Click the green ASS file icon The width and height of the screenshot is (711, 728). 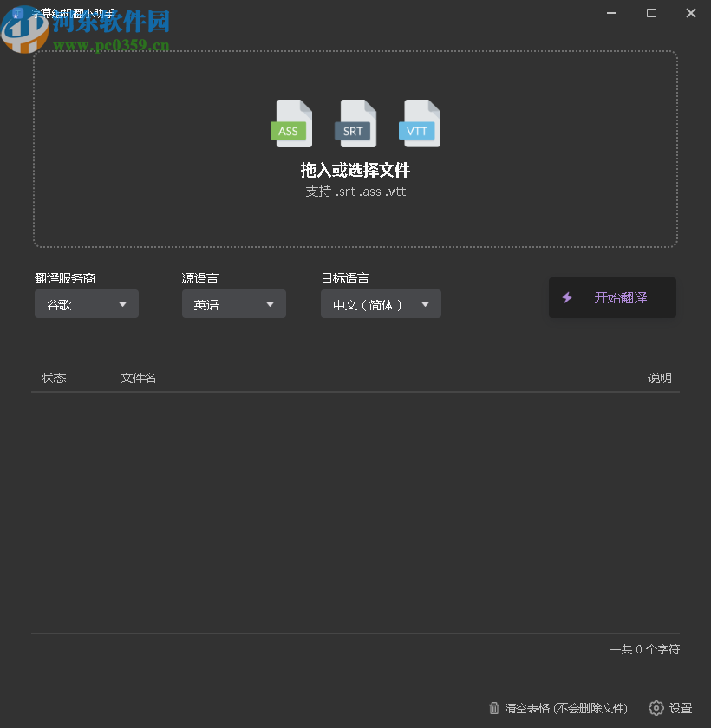point(291,124)
